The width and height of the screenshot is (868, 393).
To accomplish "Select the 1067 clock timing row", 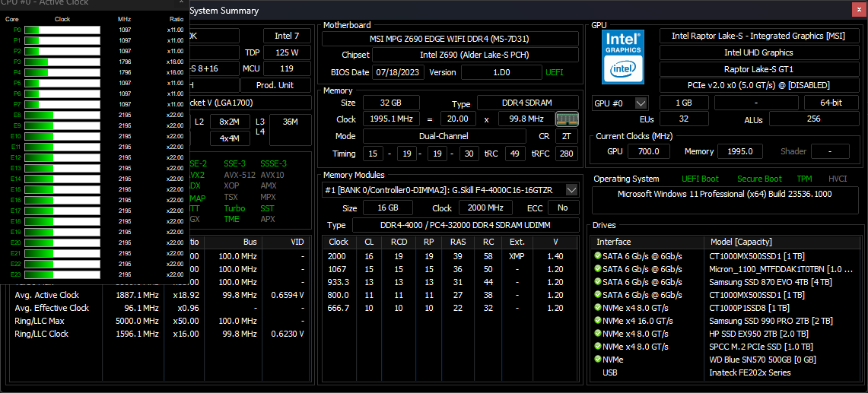I will [x=450, y=269].
